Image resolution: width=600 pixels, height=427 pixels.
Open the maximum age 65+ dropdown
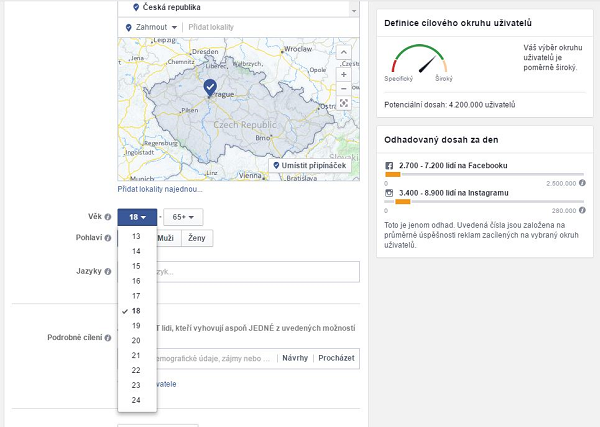(183, 217)
